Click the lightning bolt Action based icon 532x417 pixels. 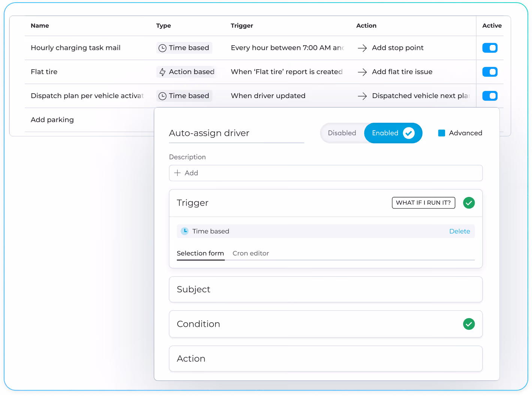click(x=162, y=72)
